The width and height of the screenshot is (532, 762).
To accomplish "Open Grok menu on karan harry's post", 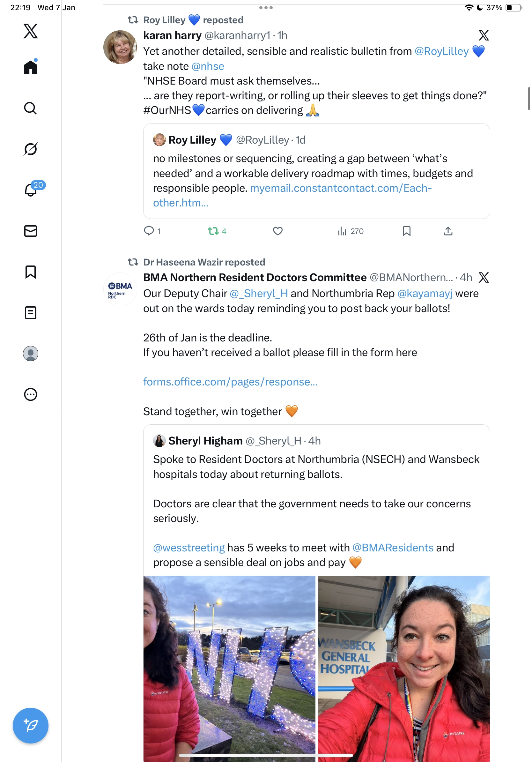I will pos(483,35).
